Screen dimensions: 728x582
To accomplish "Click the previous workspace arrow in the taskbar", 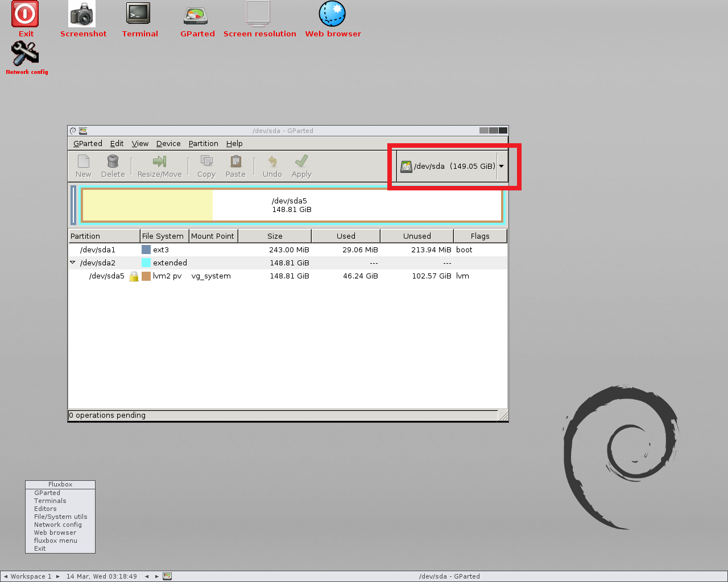I will click(x=6, y=576).
